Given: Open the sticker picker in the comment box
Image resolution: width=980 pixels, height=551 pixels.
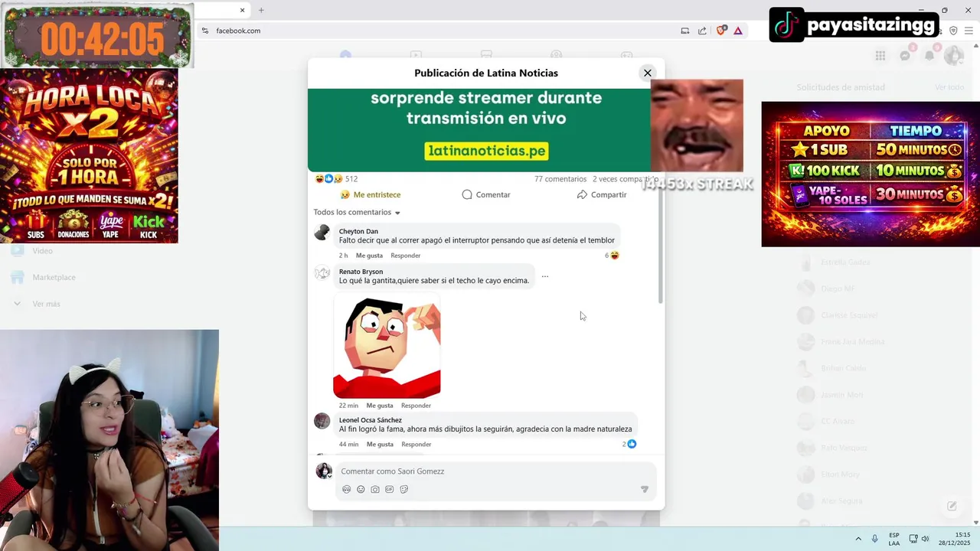Looking at the screenshot, I should (x=404, y=490).
